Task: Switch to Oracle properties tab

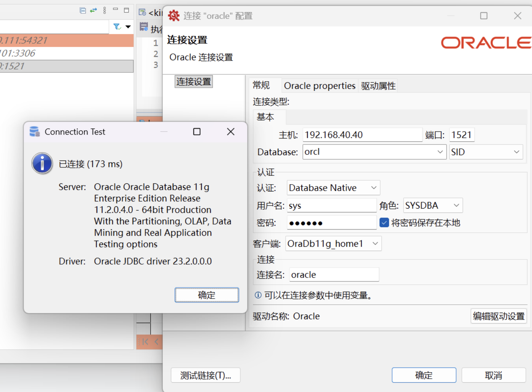Action: [320, 86]
